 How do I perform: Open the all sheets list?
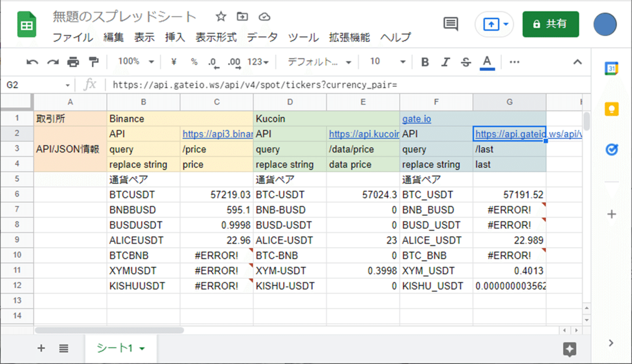coord(63,348)
